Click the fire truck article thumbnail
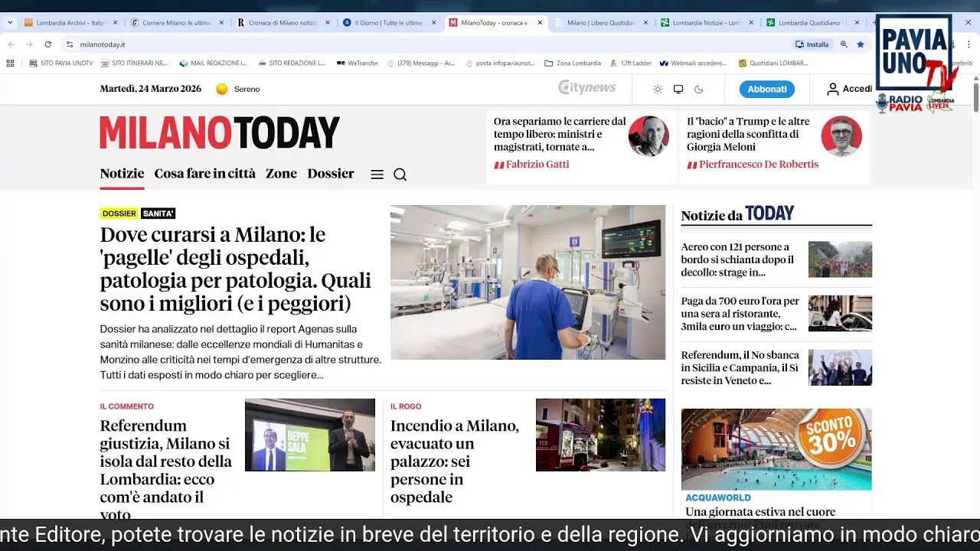Image resolution: width=980 pixels, height=551 pixels. tap(600, 435)
